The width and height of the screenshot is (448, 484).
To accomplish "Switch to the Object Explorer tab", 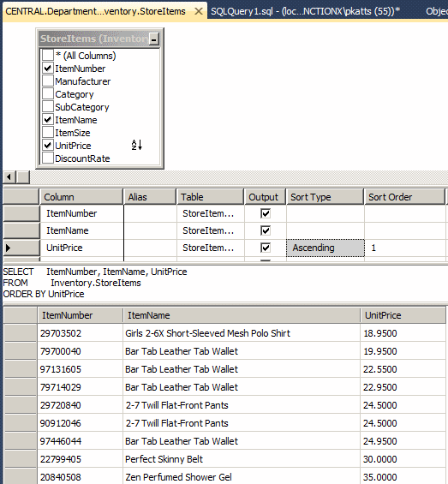I will (x=437, y=11).
